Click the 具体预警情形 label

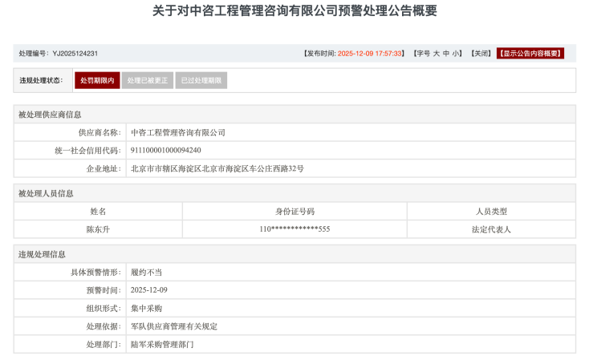[x=95, y=272]
